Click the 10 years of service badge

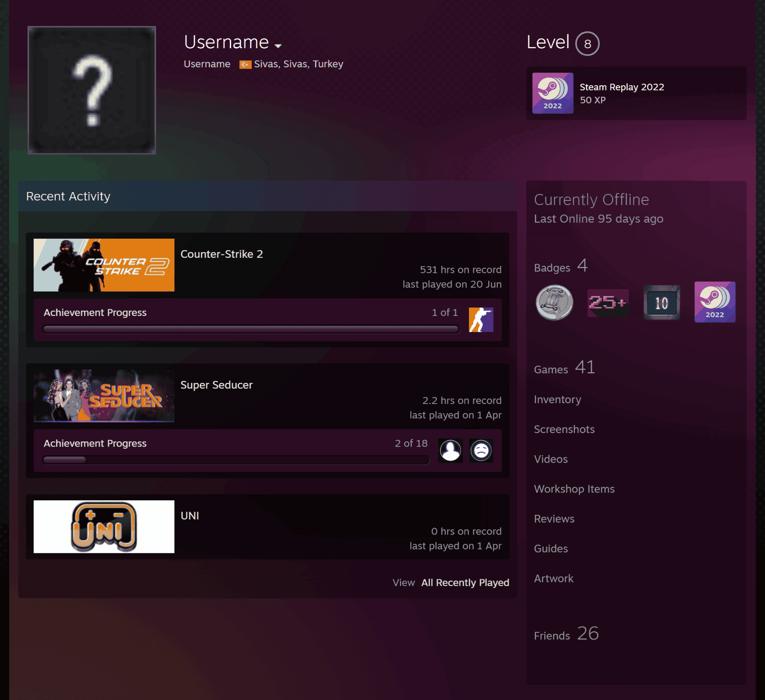[x=662, y=302]
